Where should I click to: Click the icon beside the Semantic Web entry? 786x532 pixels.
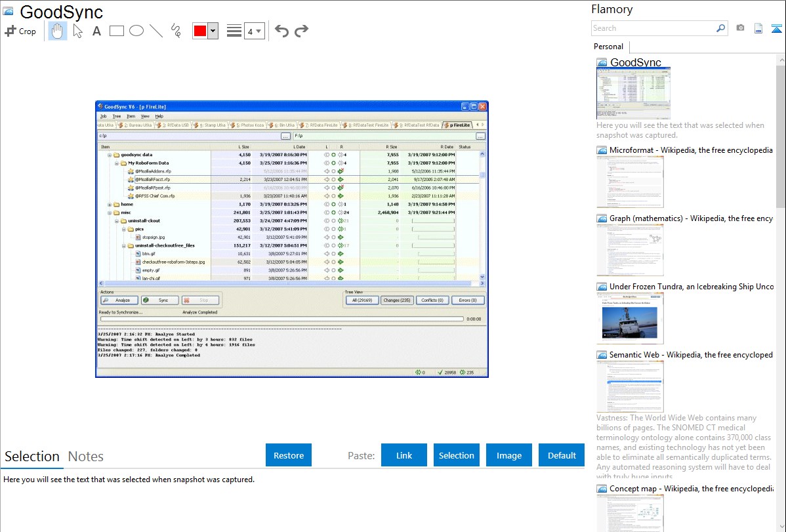pos(602,355)
